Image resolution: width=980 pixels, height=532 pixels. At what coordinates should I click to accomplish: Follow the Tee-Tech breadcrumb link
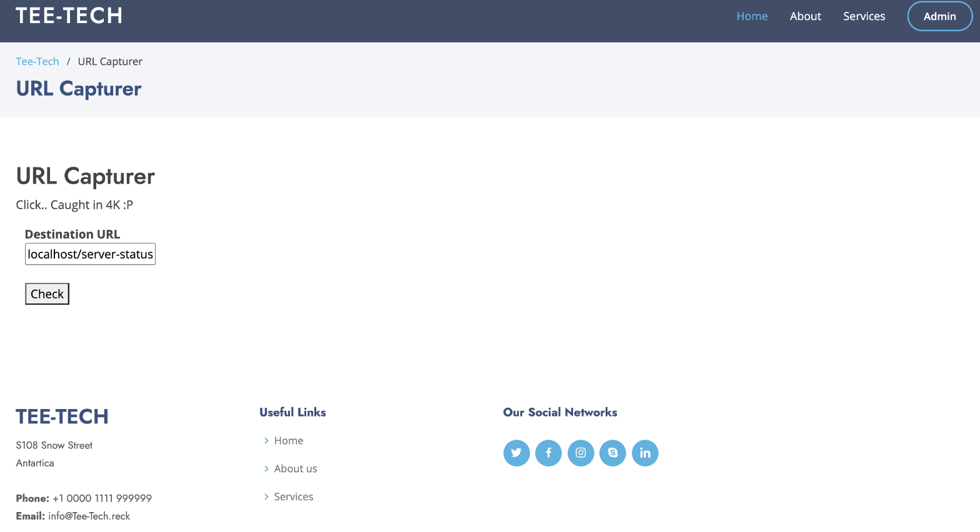tap(37, 61)
